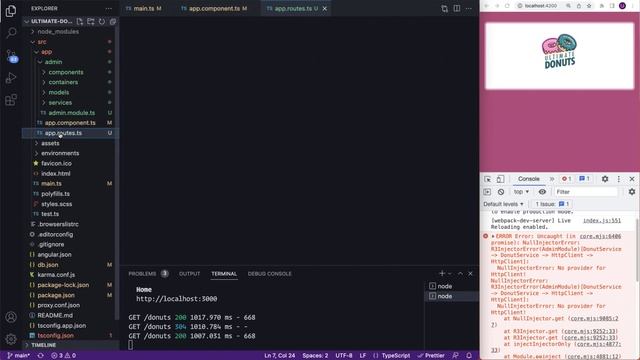640x360 pixels.
Task: Open Source Control view with badge
Action: pyautogui.click(x=11, y=56)
